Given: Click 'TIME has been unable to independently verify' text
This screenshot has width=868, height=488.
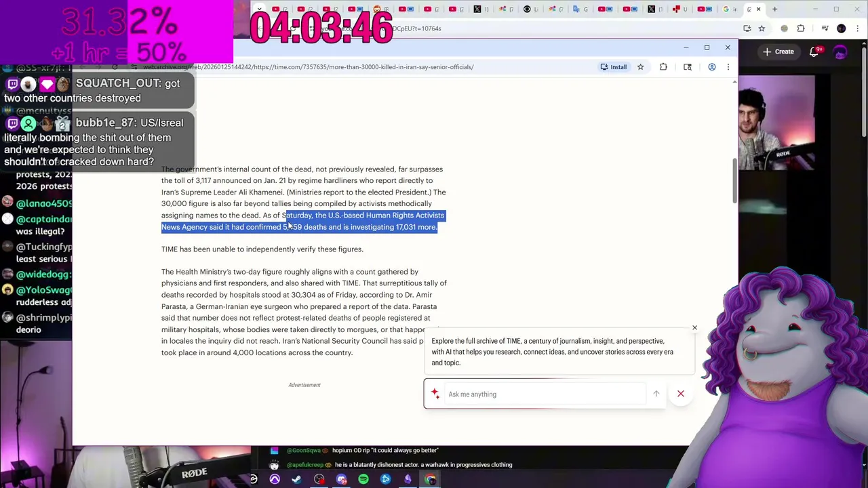Looking at the screenshot, I should point(262,249).
